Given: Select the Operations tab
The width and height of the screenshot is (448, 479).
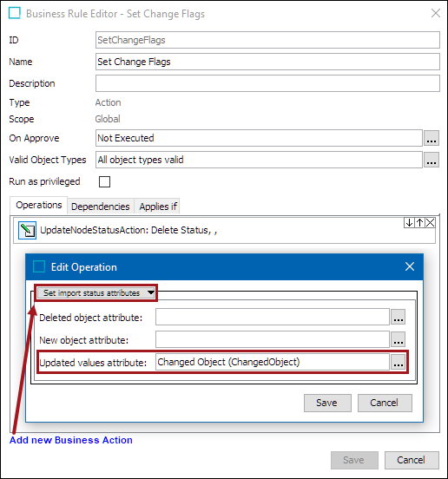Looking at the screenshot, I should coord(39,206).
